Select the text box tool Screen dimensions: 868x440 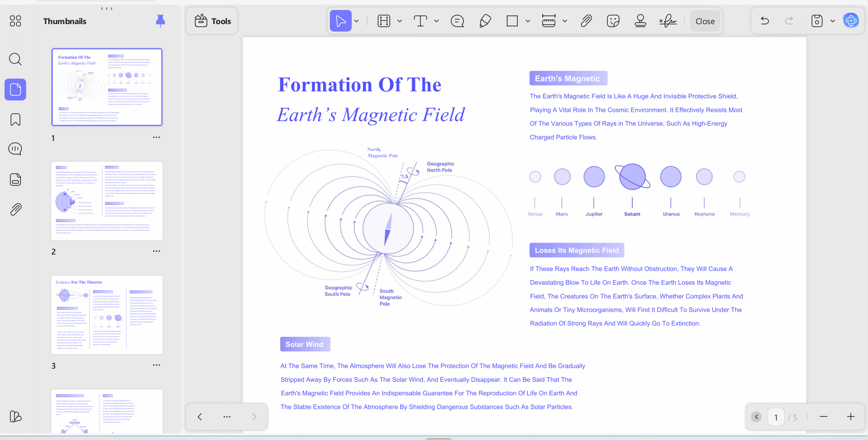420,21
